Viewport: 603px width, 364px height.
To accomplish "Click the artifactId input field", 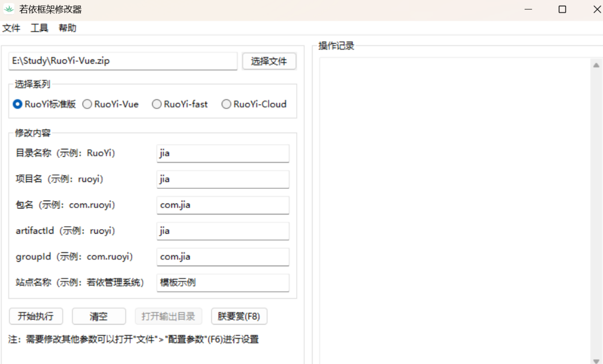I will [x=223, y=231].
